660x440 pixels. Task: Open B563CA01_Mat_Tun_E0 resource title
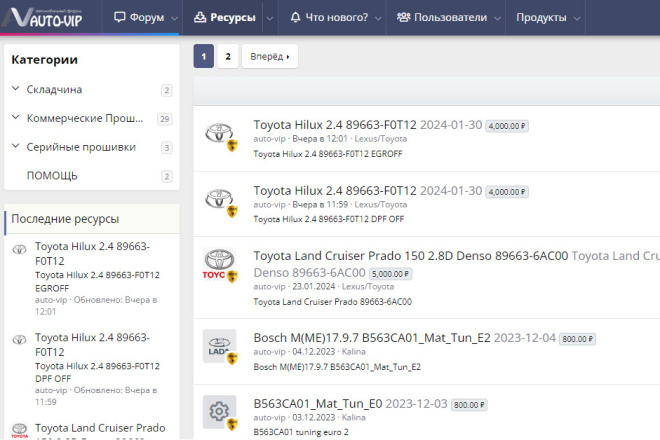pos(318,403)
